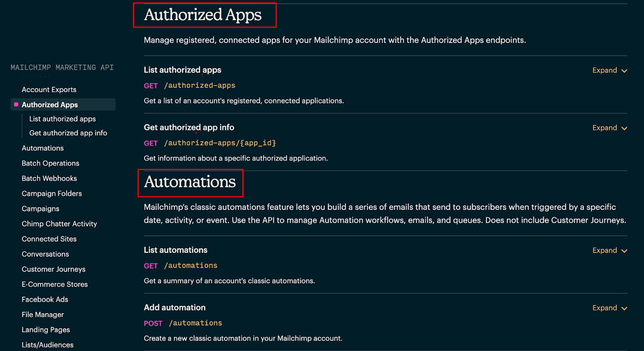Screen dimensions: 644x351
Task: Open Lists/Audiences in the sidebar
Action: pyautogui.click(x=47, y=345)
